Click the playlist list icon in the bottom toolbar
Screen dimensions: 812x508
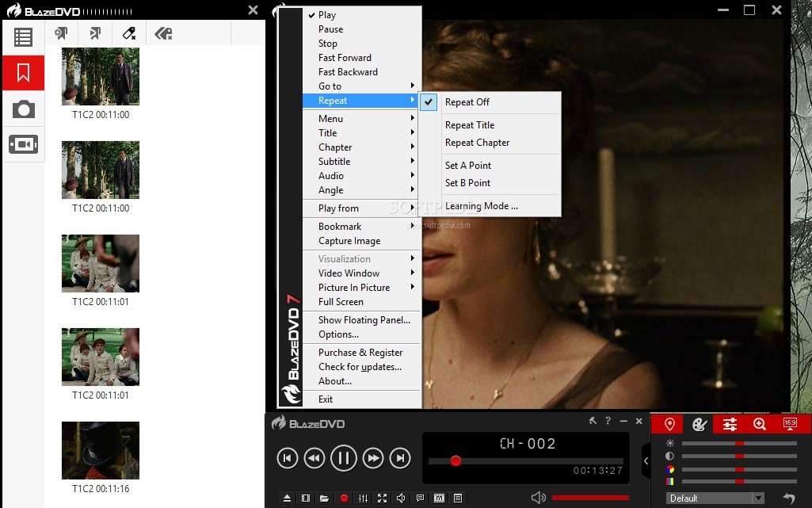(x=458, y=498)
